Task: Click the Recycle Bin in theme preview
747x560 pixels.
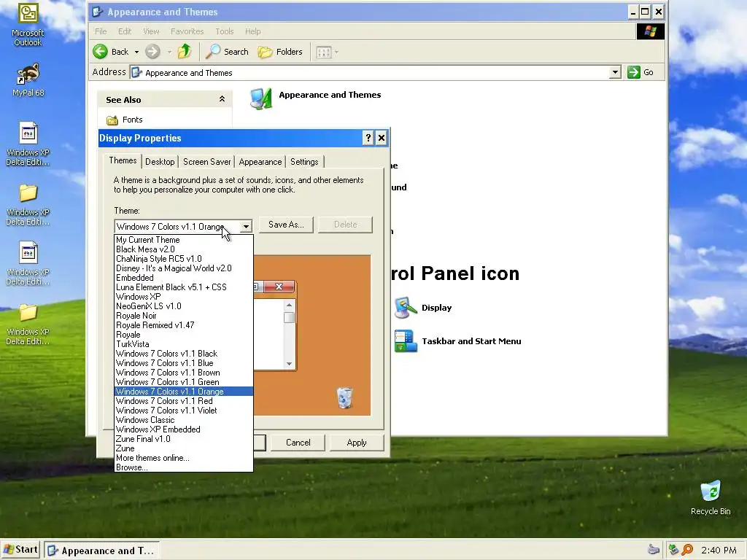Action: point(344,397)
